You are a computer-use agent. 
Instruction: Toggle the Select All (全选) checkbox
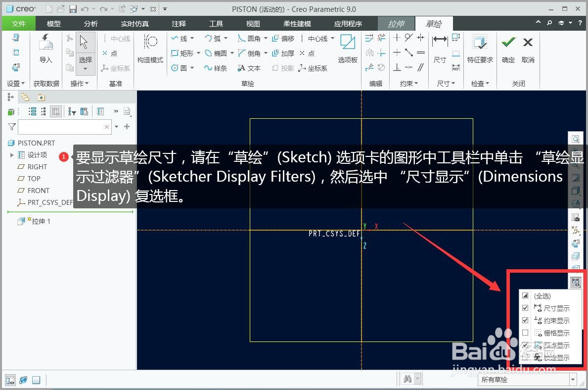[525, 296]
